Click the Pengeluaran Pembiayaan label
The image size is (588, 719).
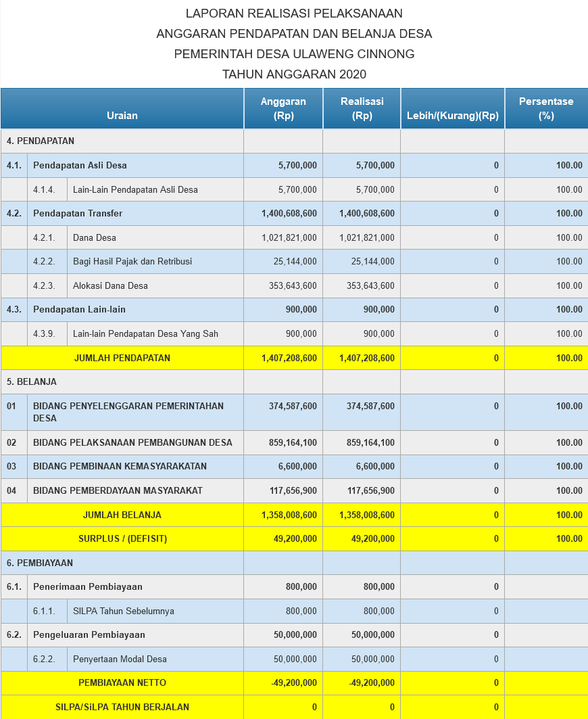tap(89, 635)
